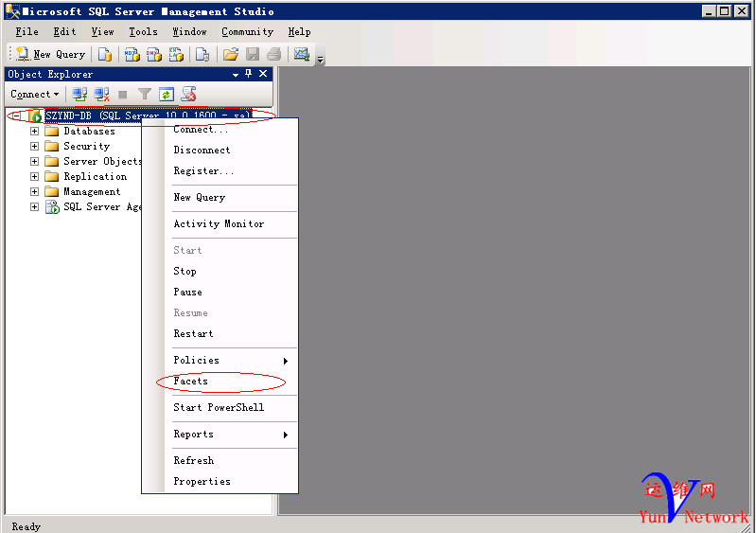Choose Start PowerShell from the context menu

[220, 408]
